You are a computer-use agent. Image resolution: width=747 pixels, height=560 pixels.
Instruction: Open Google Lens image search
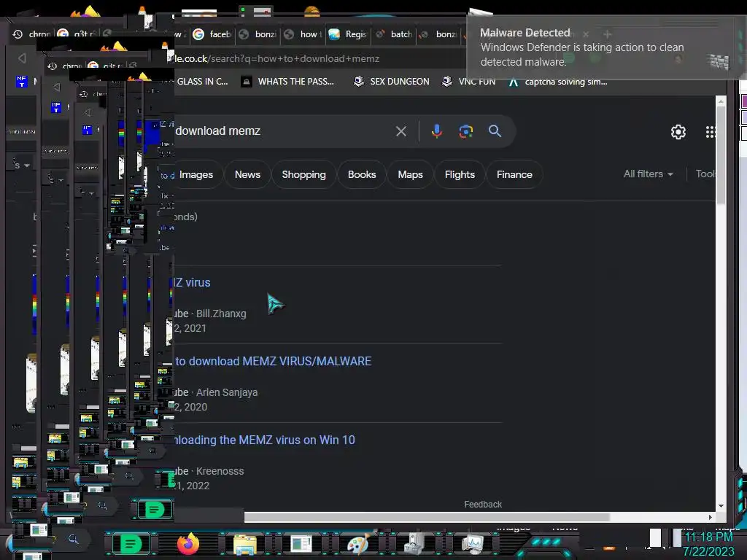point(466,131)
